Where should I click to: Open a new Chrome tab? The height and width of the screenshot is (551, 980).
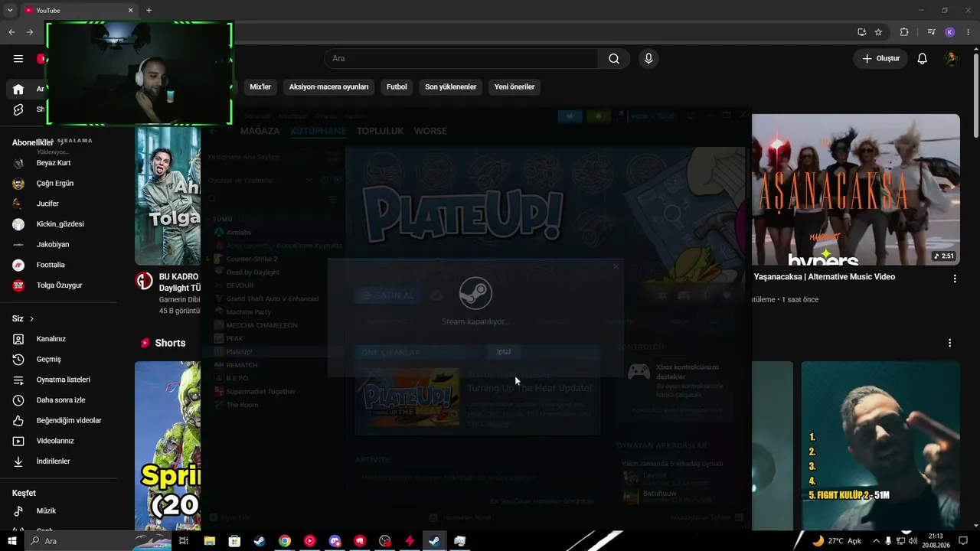tap(149, 11)
